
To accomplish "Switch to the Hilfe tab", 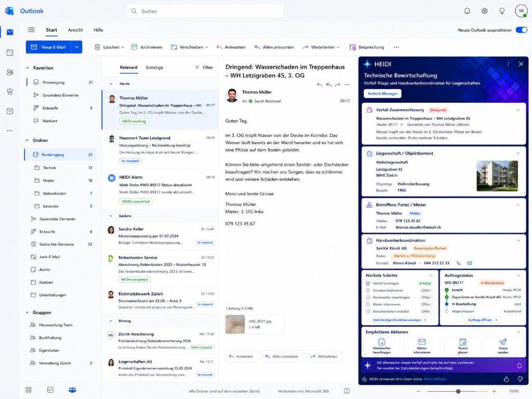I will (98, 30).
